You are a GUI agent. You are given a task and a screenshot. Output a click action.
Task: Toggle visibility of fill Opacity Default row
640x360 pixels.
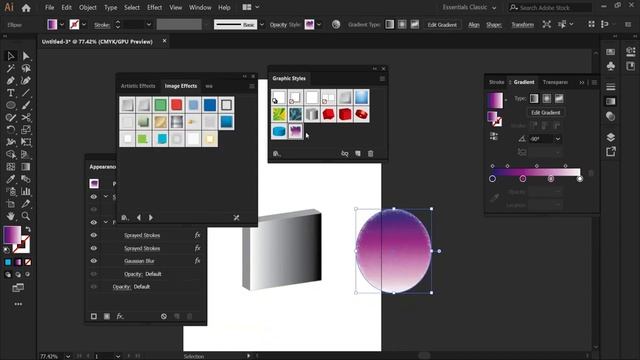click(x=93, y=274)
